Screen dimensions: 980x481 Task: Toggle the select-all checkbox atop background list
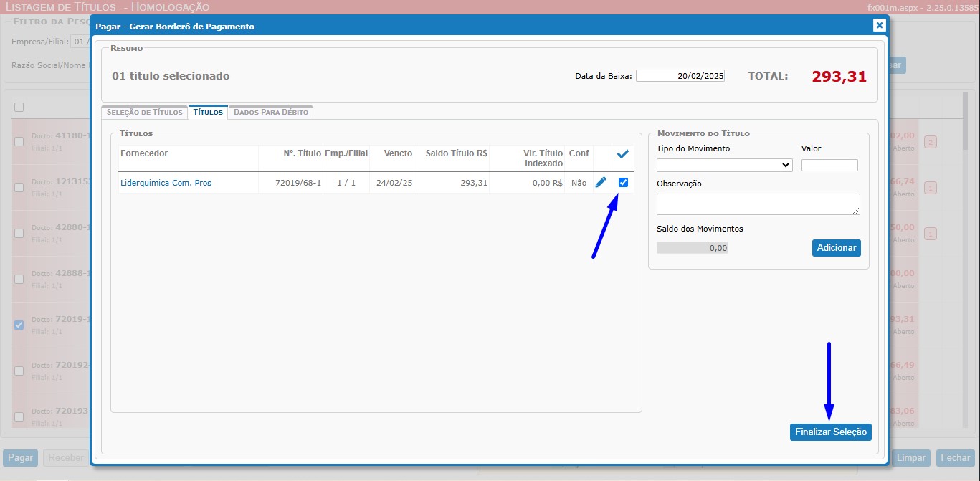[19, 107]
